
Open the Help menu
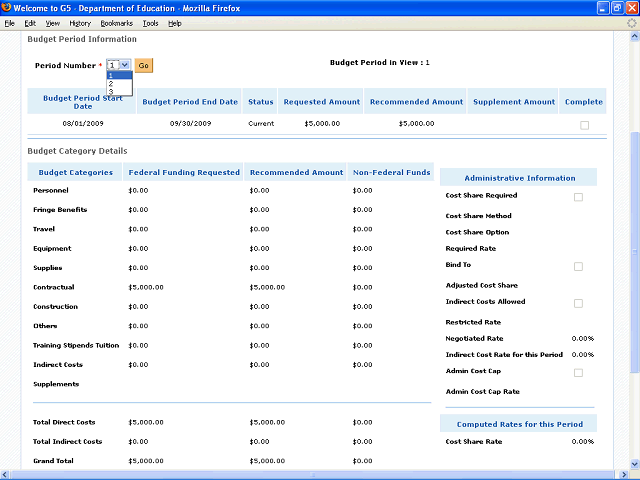175,22
